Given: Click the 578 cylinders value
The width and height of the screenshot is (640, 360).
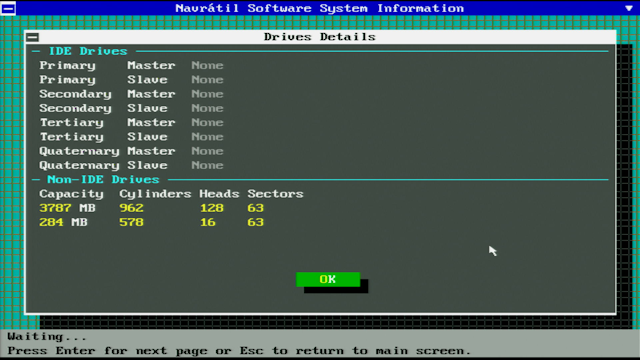Looking at the screenshot, I should point(131,222).
